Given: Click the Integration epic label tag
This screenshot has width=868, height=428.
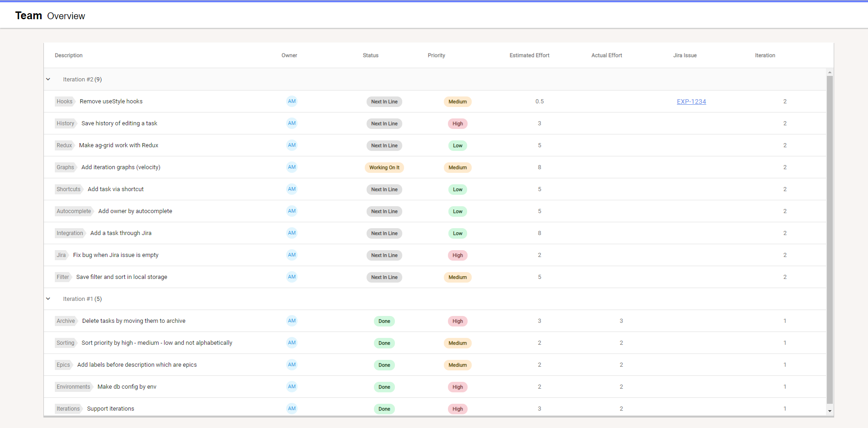Looking at the screenshot, I should [70, 233].
